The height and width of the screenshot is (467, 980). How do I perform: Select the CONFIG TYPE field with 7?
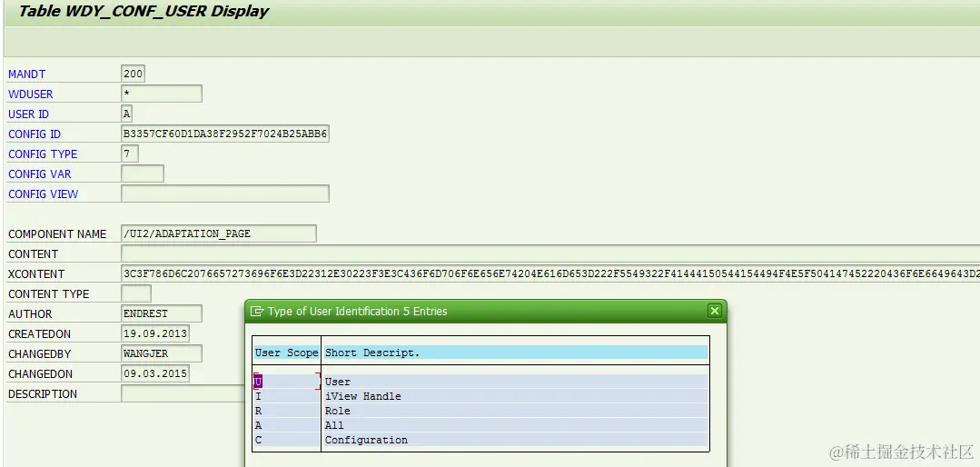click(129, 154)
